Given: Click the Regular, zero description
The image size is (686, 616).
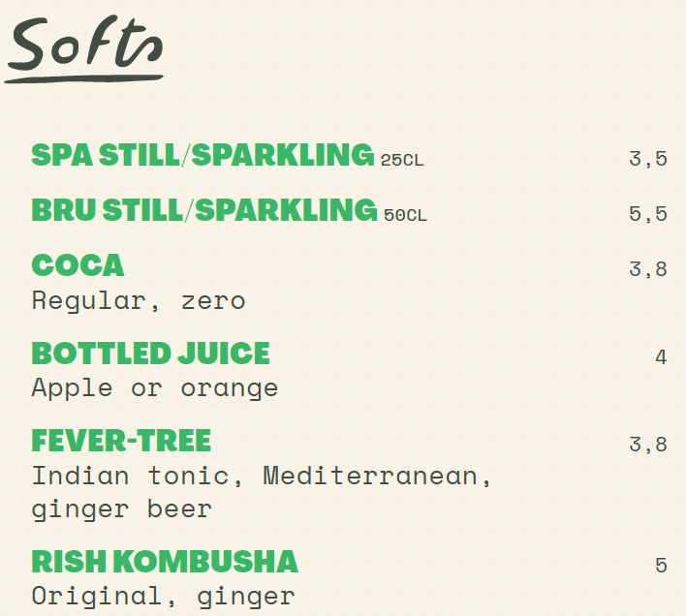Looking at the screenshot, I should 139,301.
